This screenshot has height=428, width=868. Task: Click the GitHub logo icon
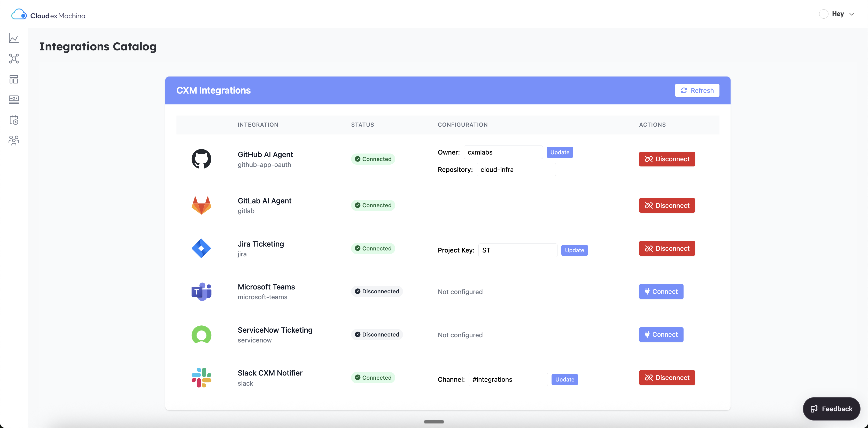(201, 159)
